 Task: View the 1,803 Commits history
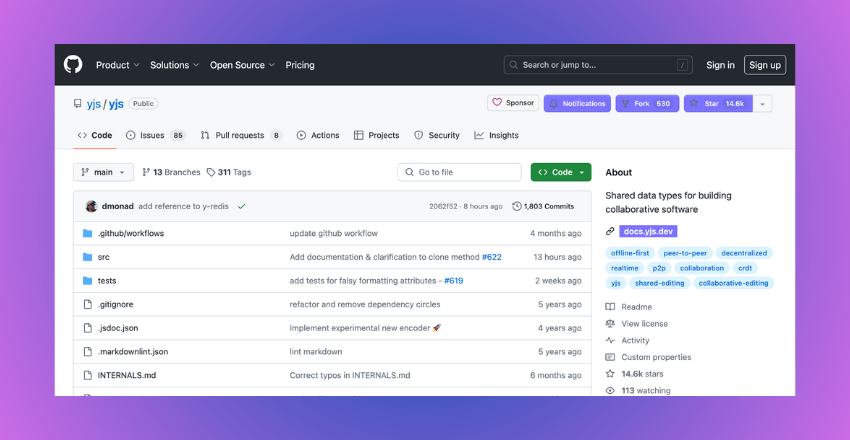coord(543,206)
